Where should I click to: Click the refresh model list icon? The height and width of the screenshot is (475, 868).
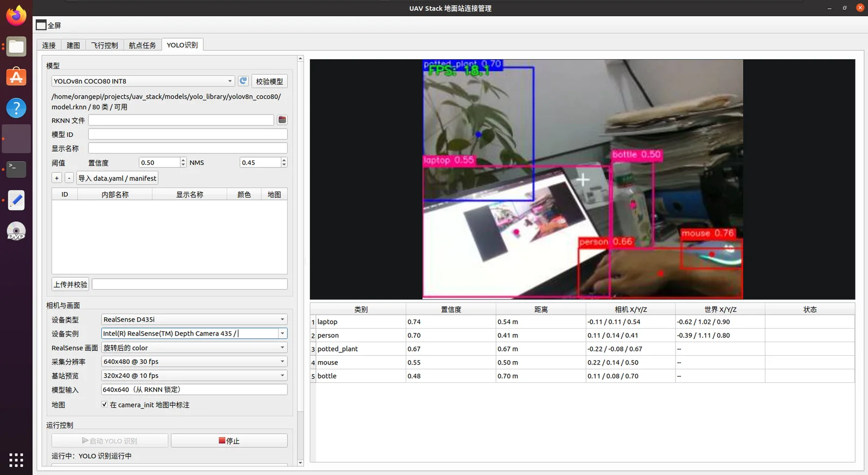tap(243, 81)
